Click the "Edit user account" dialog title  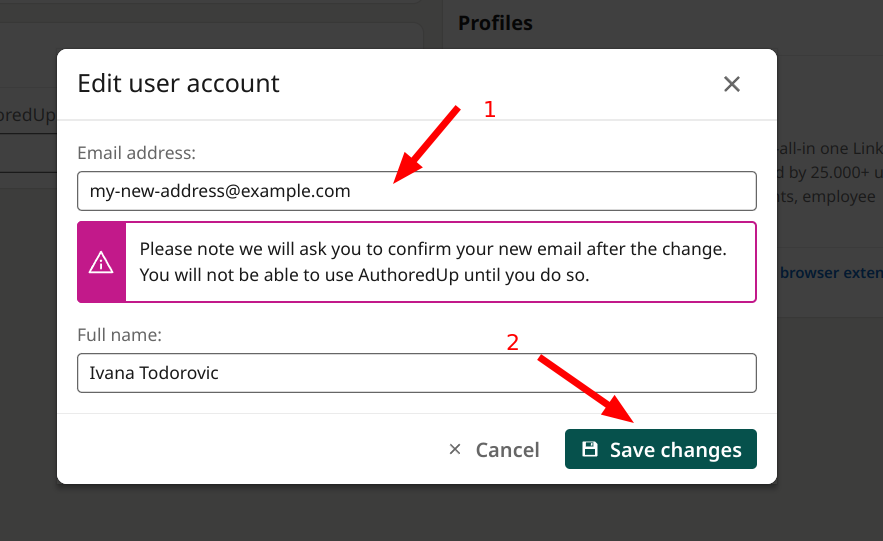[178, 83]
